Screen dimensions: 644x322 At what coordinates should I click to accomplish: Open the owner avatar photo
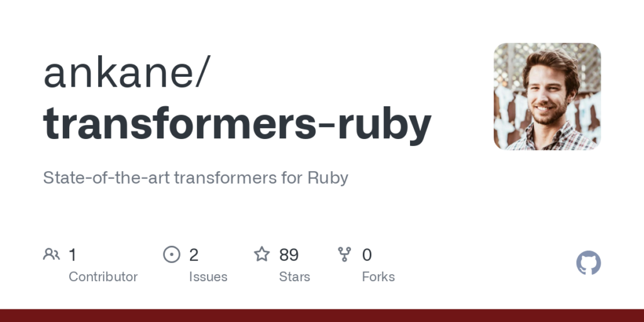[547, 96]
